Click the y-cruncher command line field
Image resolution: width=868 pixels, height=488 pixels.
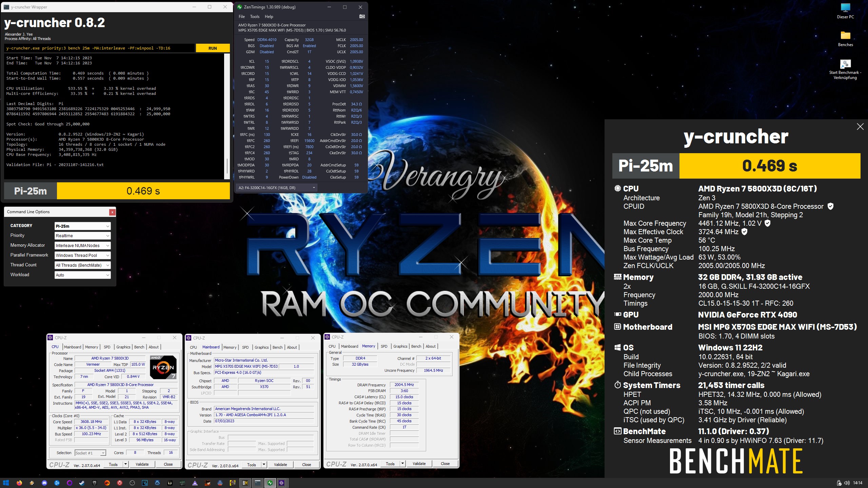pyautogui.click(x=100, y=48)
